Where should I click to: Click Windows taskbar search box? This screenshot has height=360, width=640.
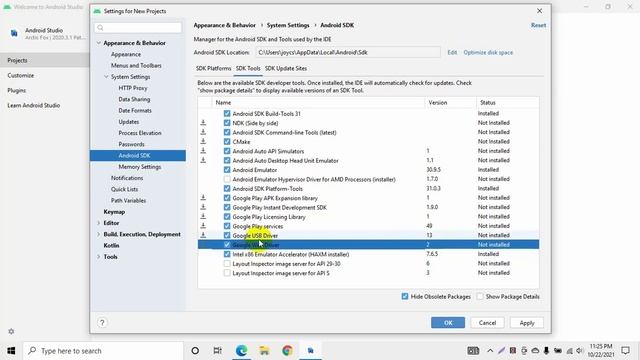[103, 351]
